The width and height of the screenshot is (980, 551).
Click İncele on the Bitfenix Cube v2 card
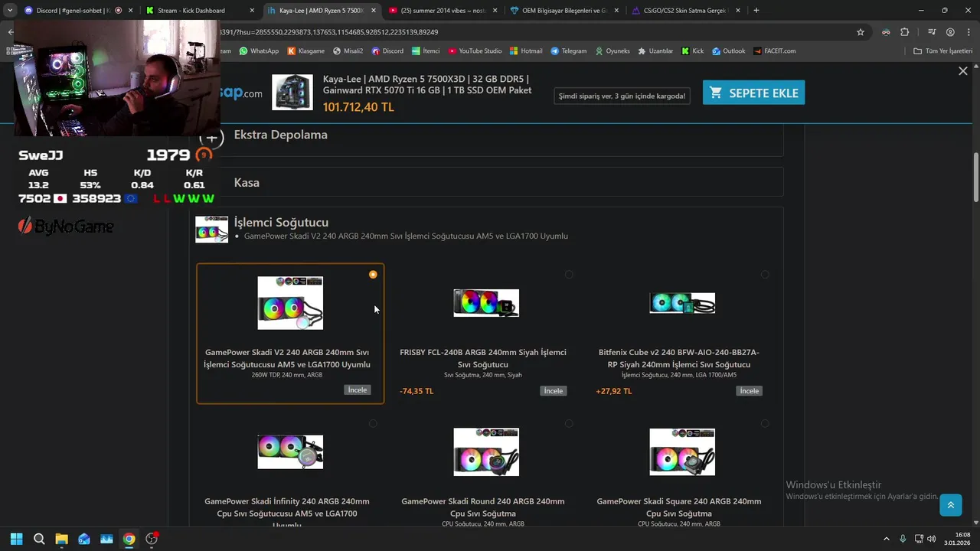click(750, 391)
